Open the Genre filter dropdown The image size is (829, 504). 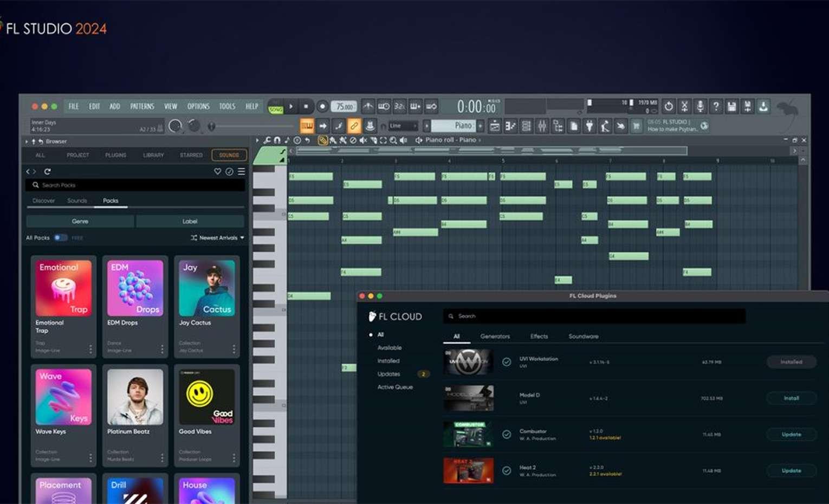(80, 221)
